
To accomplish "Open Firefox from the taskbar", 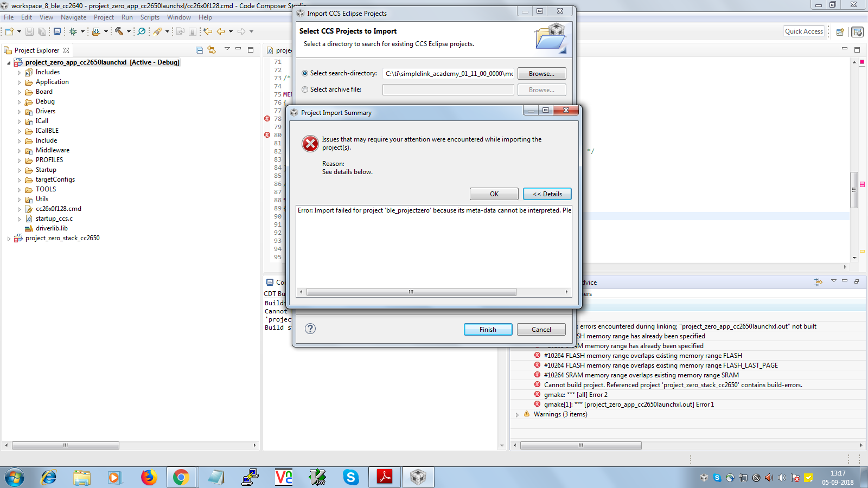I will click(x=149, y=477).
